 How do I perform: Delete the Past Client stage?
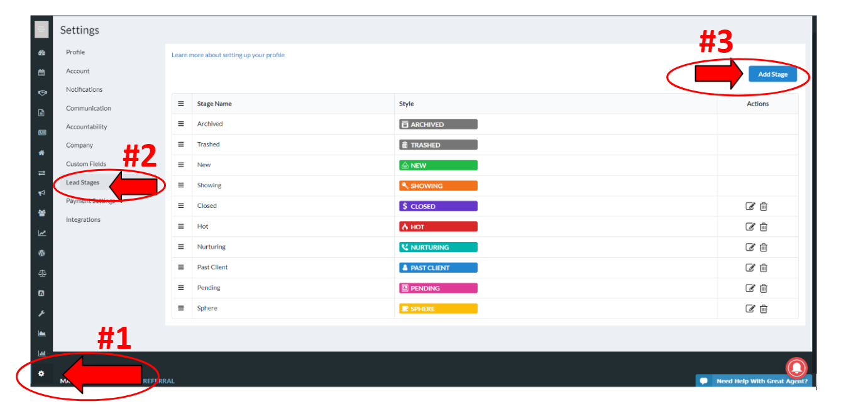pos(764,268)
